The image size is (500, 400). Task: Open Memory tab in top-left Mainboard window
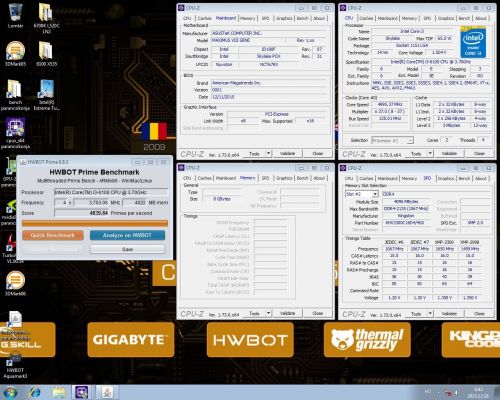247,18
